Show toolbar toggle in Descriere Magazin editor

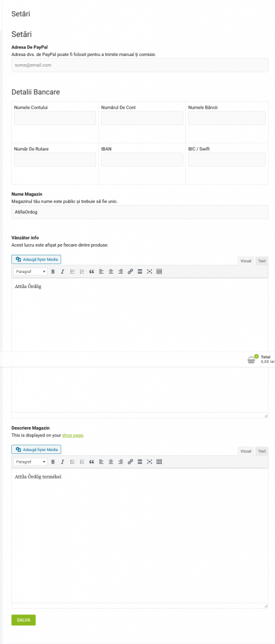tap(159, 462)
